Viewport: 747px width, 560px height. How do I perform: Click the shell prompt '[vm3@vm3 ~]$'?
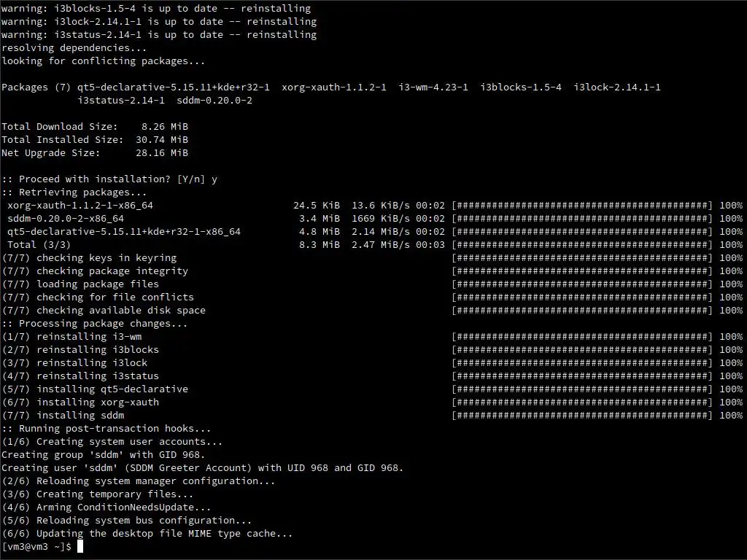[36, 547]
